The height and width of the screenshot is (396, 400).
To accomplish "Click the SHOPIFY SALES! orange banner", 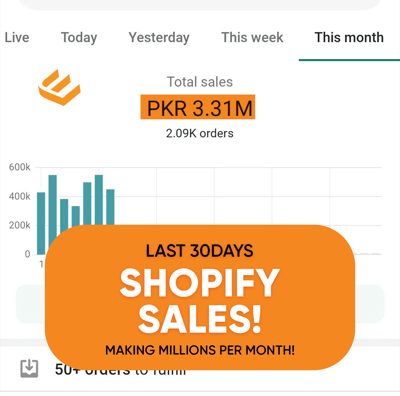I will click(x=200, y=297).
